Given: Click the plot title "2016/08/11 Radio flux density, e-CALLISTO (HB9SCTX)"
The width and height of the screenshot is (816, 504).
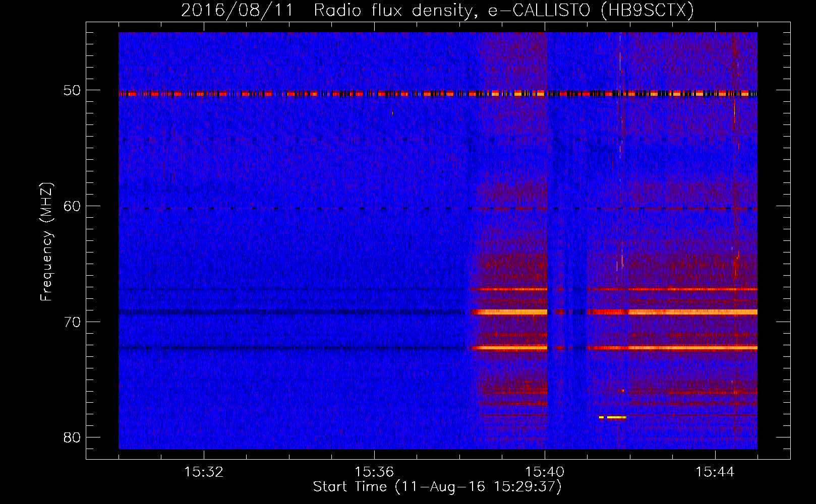Looking at the screenshot, I should coord(437,10).
